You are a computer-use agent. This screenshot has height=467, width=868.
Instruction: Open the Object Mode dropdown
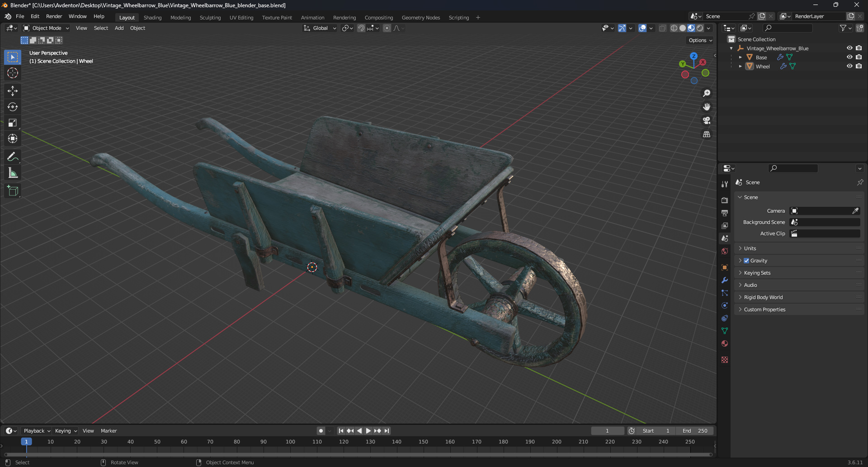[x=46, y=28]
